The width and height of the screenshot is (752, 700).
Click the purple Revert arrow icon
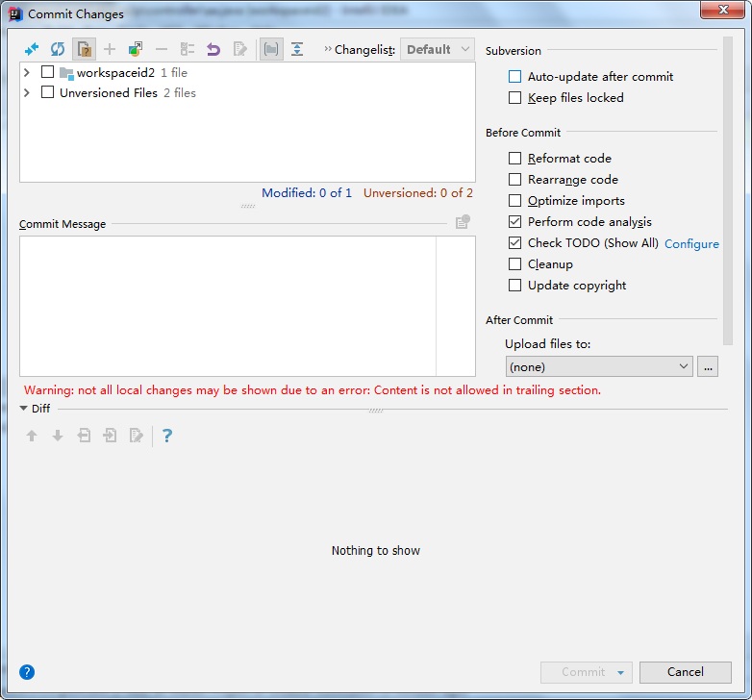(213, 49)
